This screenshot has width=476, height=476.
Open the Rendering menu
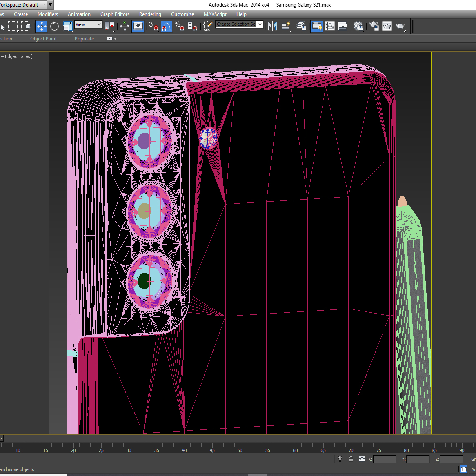[150, 14]
